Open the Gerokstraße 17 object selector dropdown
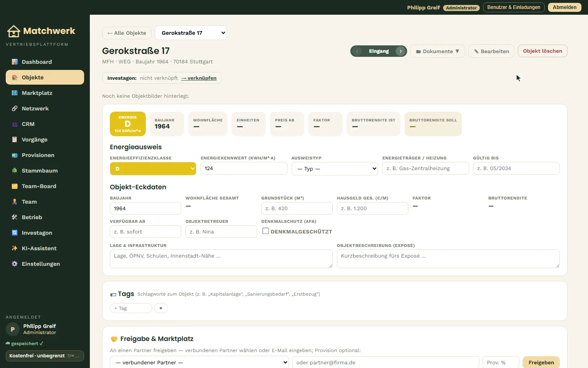 (x=191, y=33)
